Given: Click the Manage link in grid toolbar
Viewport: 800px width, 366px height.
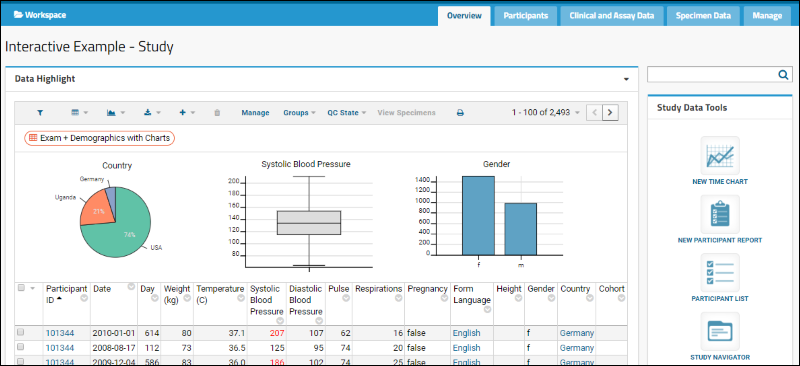Looking at the screenshot, I should pyautogui.click(x=255, y=113).
